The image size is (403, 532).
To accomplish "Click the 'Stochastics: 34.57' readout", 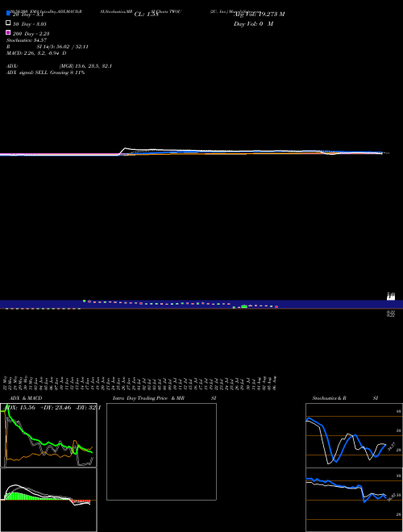I will coord(27,40).
